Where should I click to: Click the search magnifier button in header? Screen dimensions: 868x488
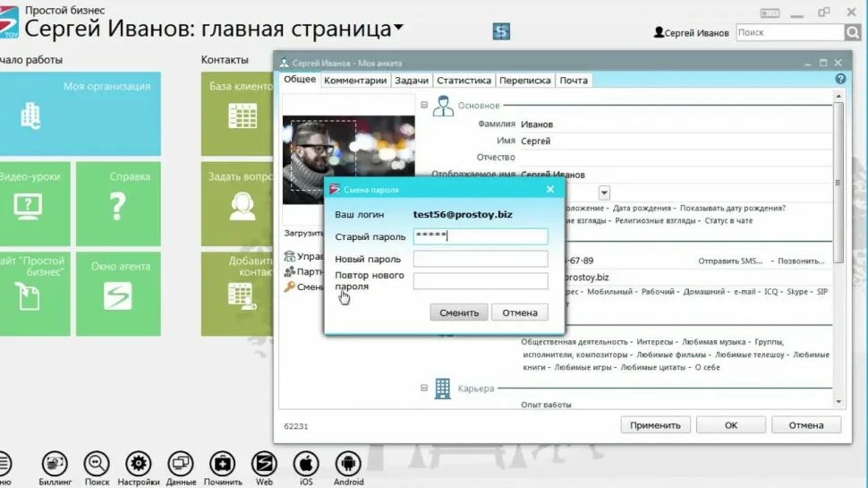coord(853,32)
